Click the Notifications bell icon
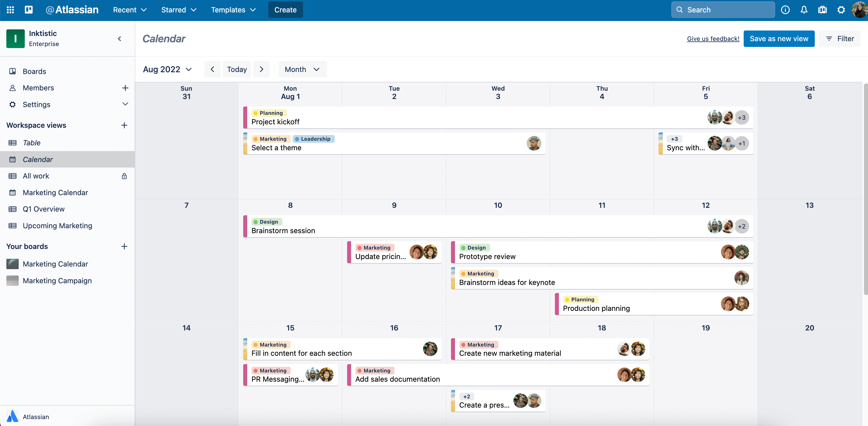Image resolution: width=868 pixels, height=426 pixels. click(x=803, y=9)
